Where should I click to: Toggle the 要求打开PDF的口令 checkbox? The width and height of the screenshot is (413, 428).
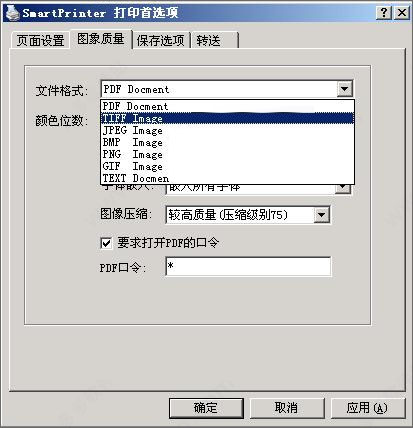[x=106, y=243]
